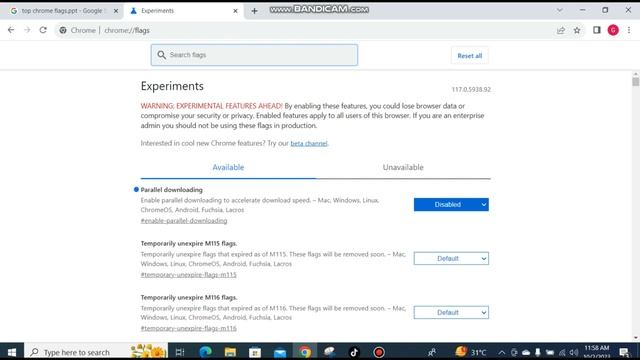Open the volume control in tray
640x360 pixels.
pyautogui.click(x=573, y=353)
